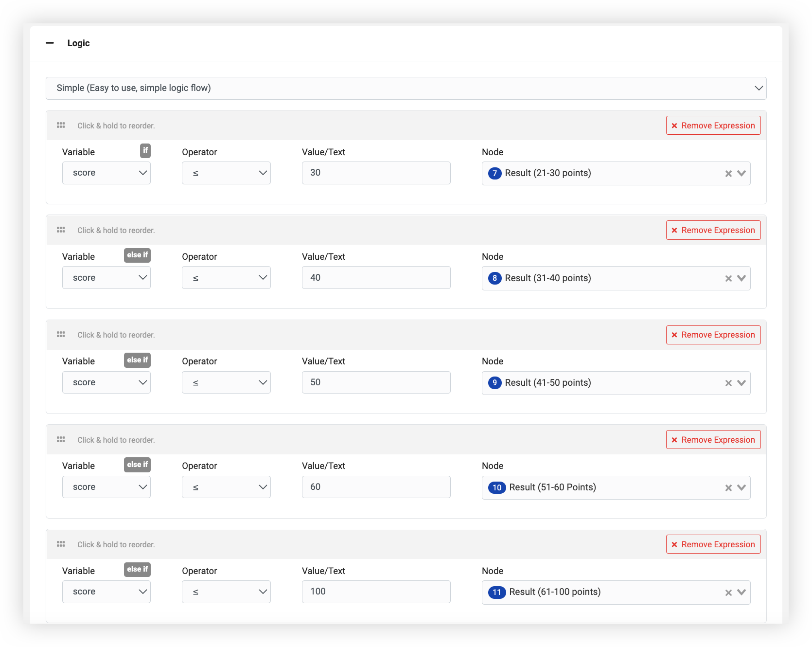
Task: Expand Node chevron for Result (51-60 Points)
Action: pyautogui.click(x=741, y=487)
